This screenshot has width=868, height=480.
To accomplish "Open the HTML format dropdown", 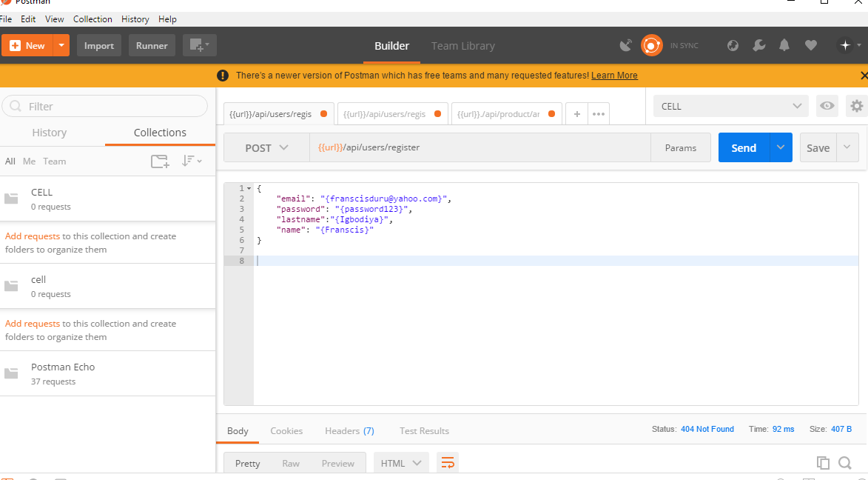I will coord(401,464).
